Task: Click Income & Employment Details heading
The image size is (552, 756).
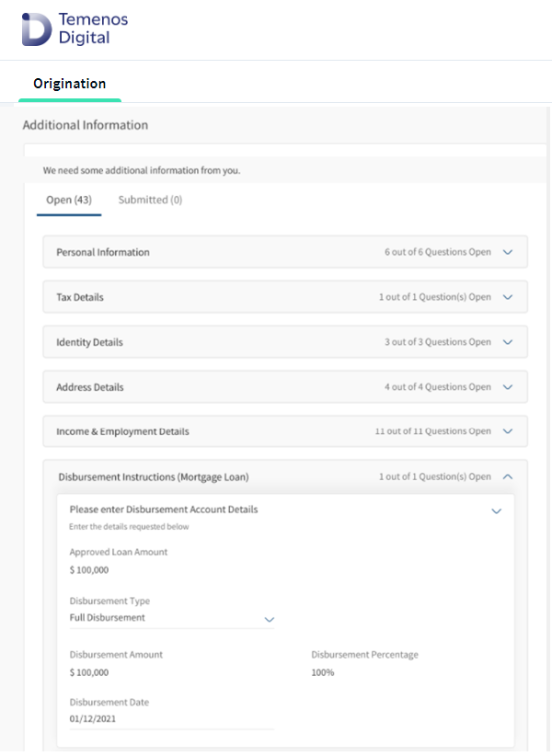Action: click(x=122, y=431)
